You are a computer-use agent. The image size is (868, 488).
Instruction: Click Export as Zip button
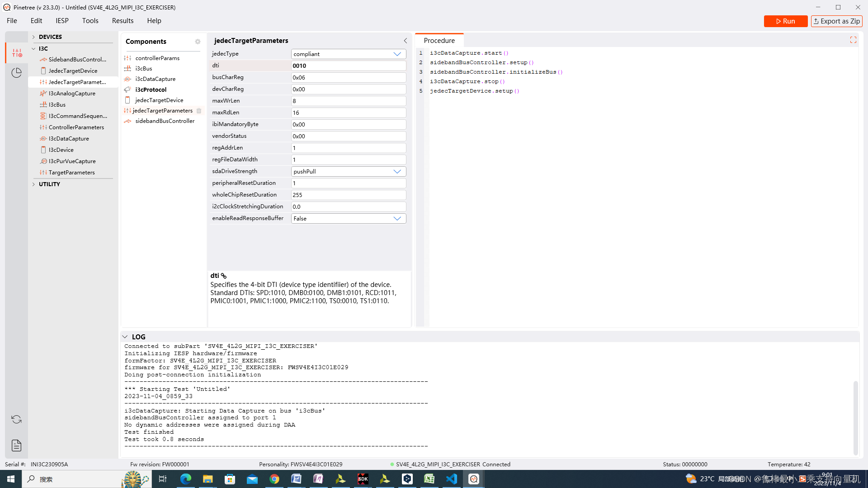point(836,21)
